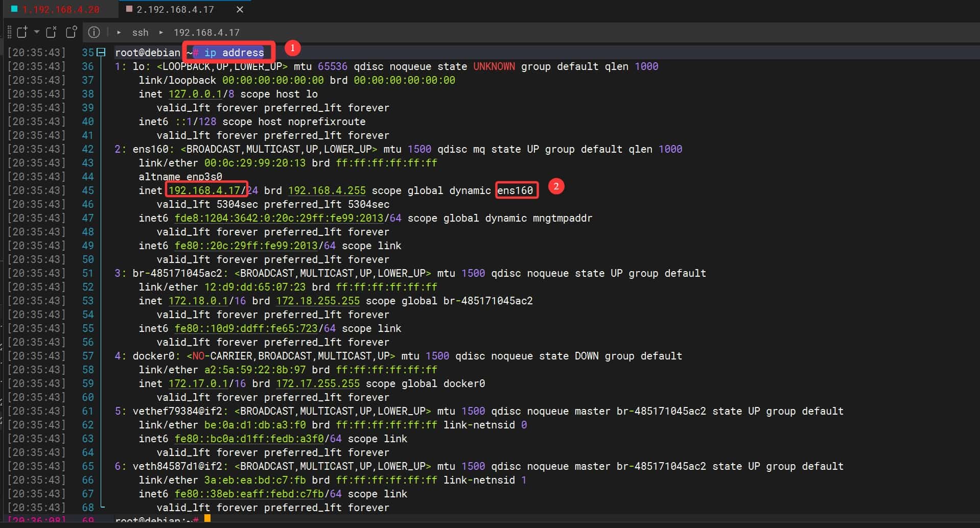Click the terminal prompt cursor at bottom

(x=207, y=519)
